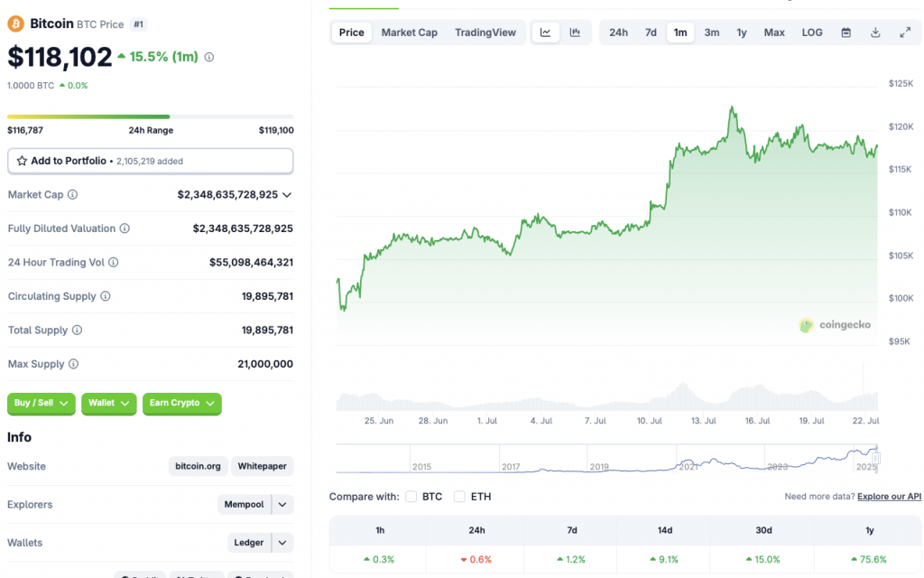Open the calendar date range picker icon
The image size is (924, 578).
pos(845,32)
